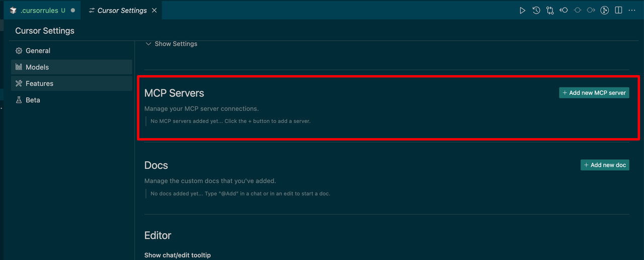Click the Run play icon in the editor toolbar
Screen dimensions: 644x260
point(522,10)
